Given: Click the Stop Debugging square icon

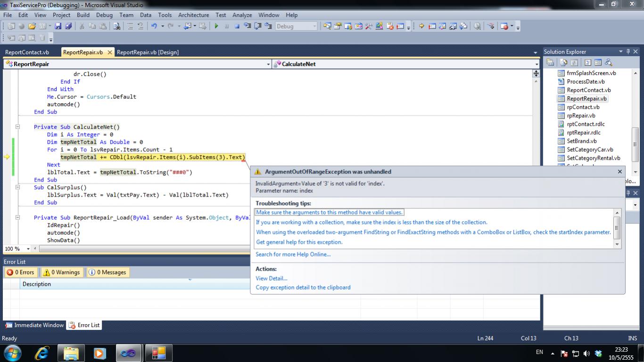Looking at the screenshot, I should (x=237, y=26).
